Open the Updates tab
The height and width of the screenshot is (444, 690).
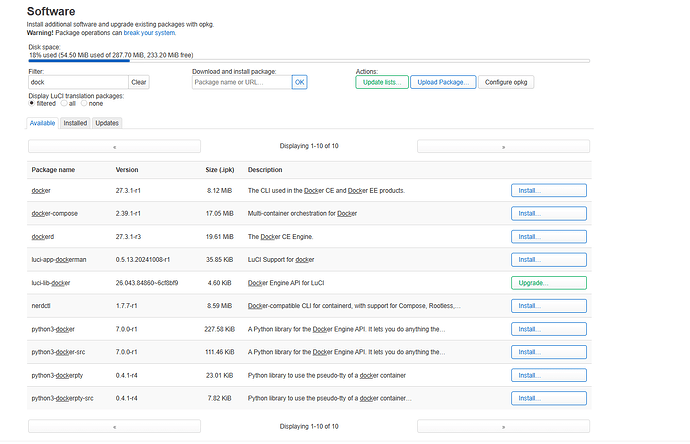pyautogui.click(x=107, y=123)
